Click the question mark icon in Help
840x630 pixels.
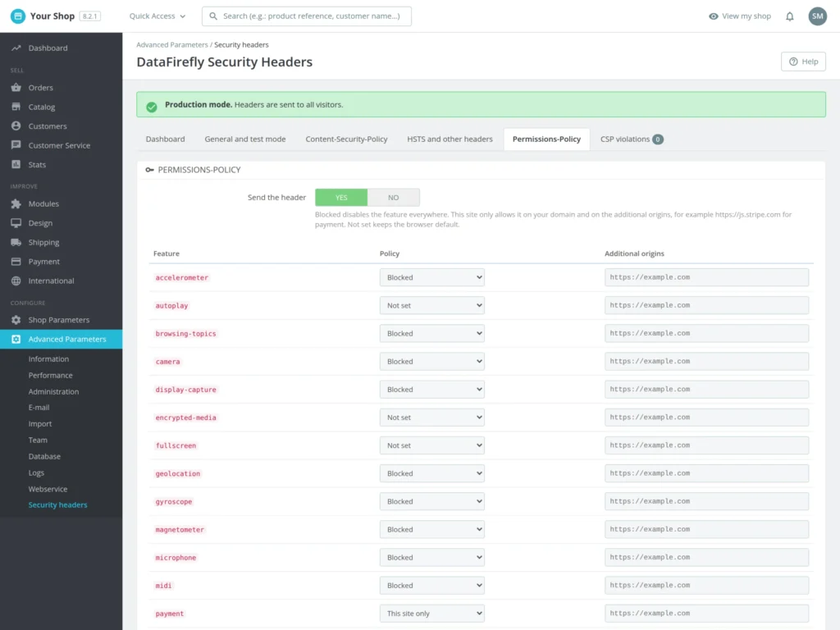(793, 62)
